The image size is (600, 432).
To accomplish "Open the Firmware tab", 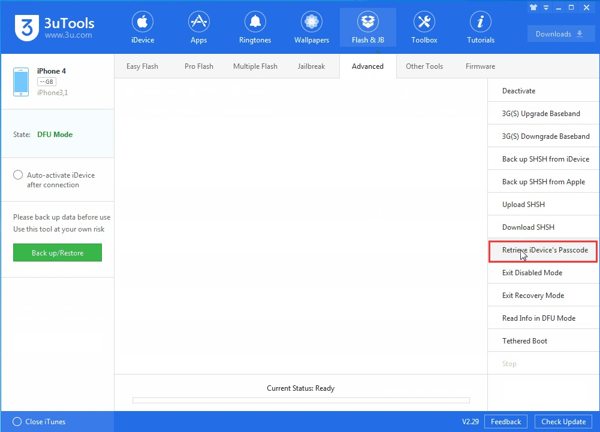I will pyautogui.click(x=480, y=66).
